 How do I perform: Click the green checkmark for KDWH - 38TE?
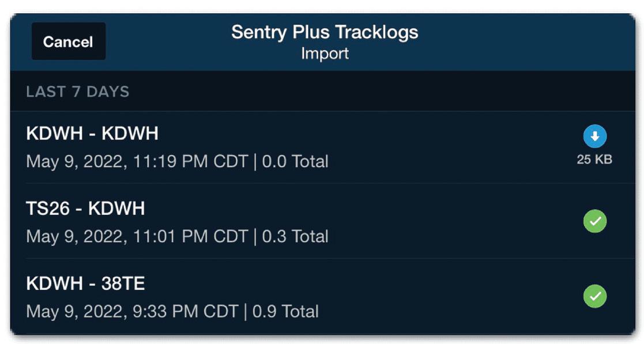[x=594, y=296]
